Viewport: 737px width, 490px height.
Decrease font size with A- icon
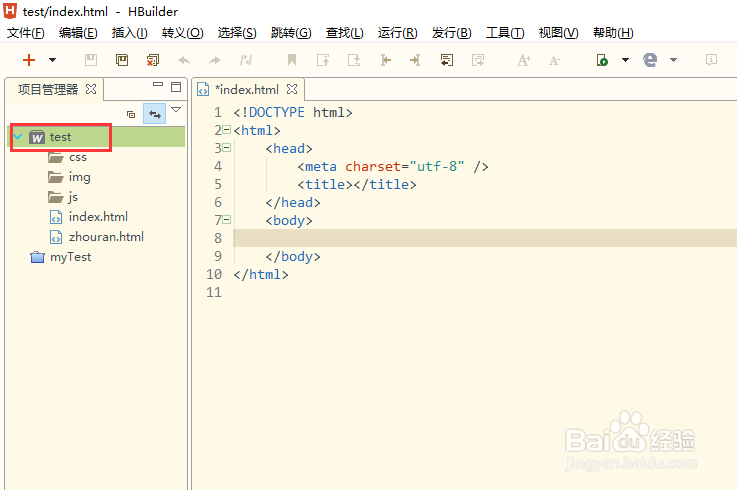click(x=555, y=60)
